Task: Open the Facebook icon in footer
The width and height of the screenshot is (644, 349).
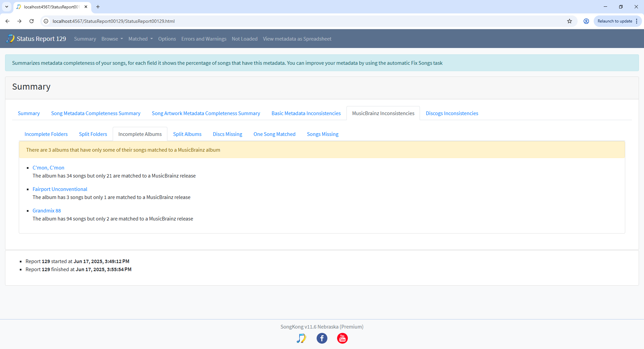Action: point(322,338)
